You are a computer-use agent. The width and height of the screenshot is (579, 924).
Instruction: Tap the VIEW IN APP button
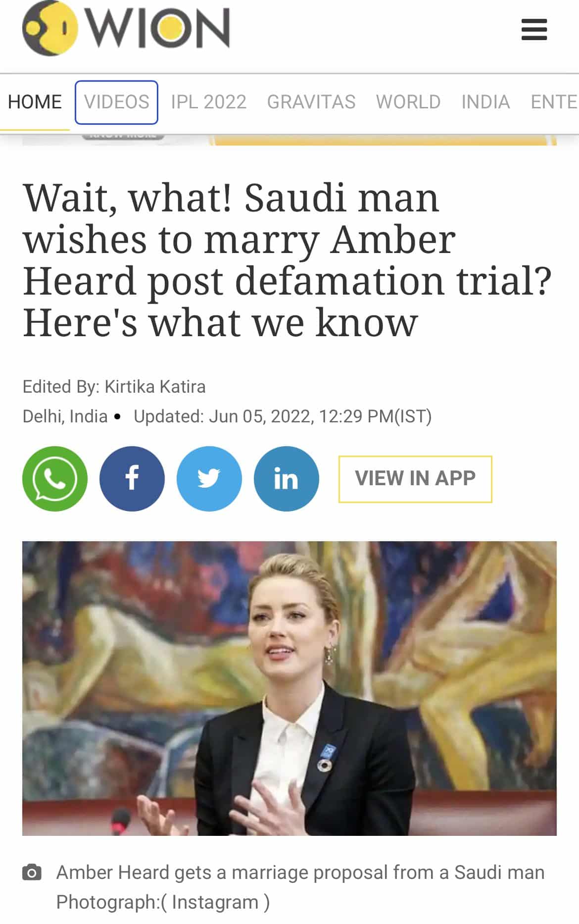[415, 479]
